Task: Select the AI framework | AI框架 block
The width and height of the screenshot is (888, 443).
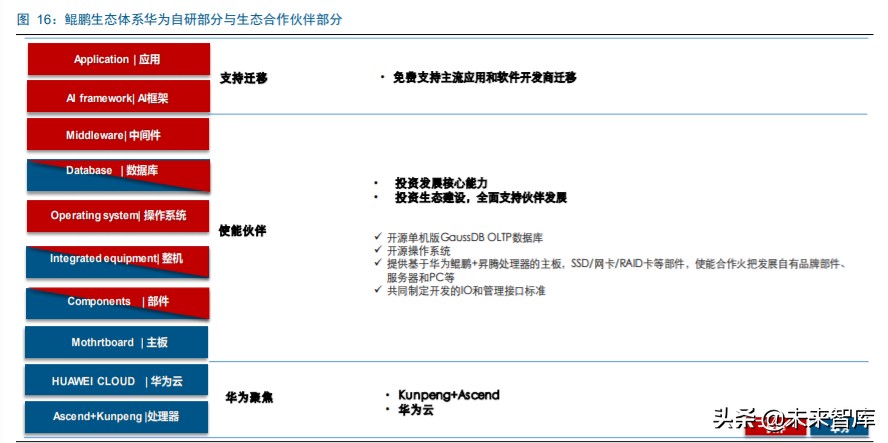Action: [x=118, y=96]
